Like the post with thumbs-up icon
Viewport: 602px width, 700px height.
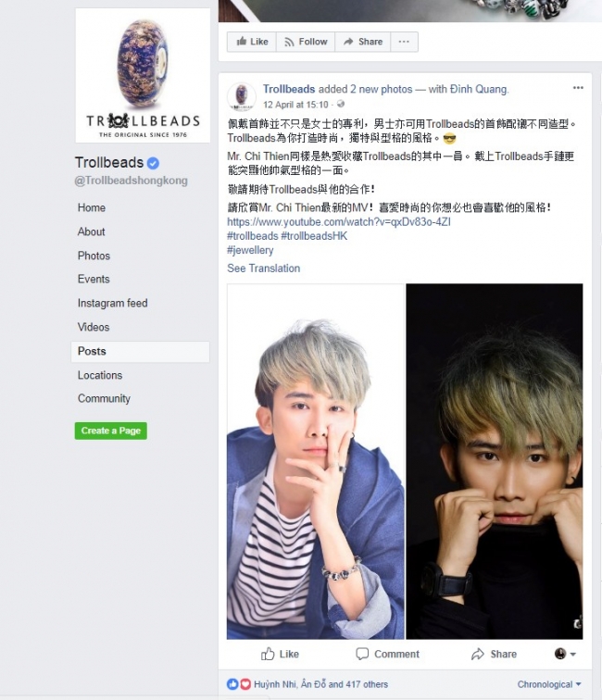pyautogui.click(x=280, y=654)
